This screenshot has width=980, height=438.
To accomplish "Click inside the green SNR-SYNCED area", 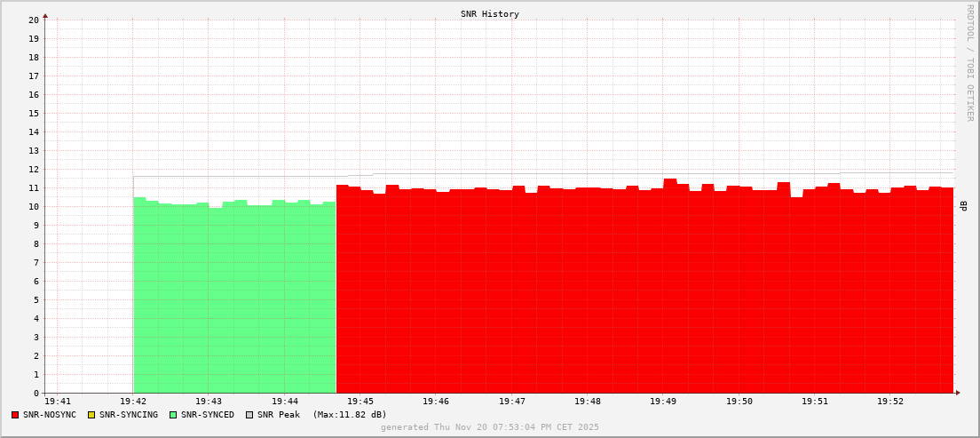I will coord(235,302).
